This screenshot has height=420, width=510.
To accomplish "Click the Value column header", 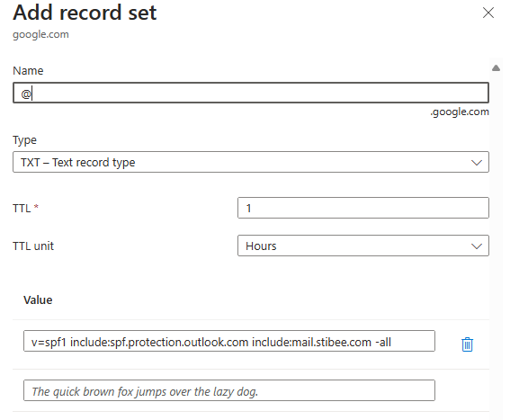I will coord(38,300).
